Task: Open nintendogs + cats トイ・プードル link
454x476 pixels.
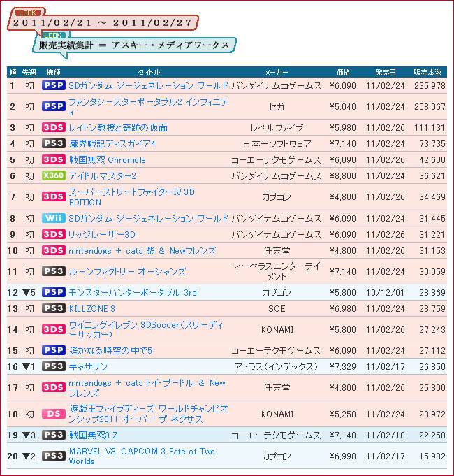Action: [147, 388]
